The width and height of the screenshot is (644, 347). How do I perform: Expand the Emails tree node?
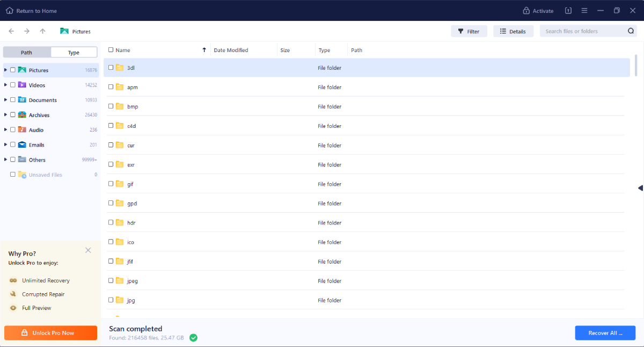click(6, 144)
